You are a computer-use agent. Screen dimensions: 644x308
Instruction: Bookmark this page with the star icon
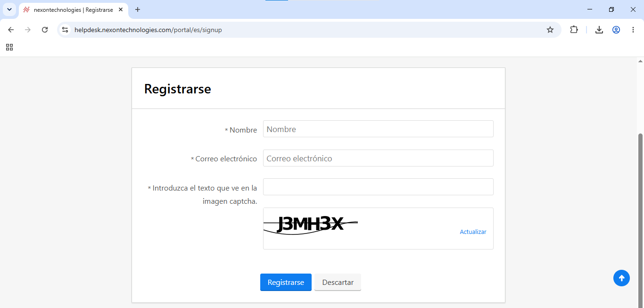[550, 30]
